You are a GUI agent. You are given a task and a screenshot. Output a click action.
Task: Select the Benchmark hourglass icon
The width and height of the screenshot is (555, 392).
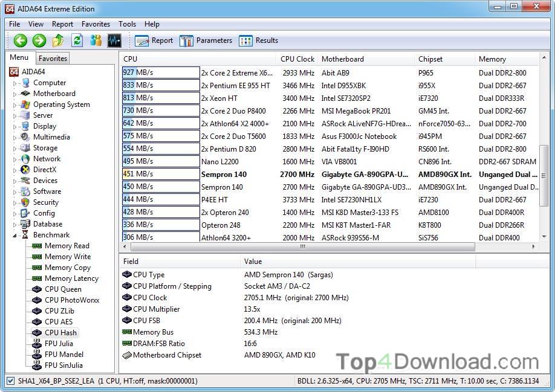(25, 235)
